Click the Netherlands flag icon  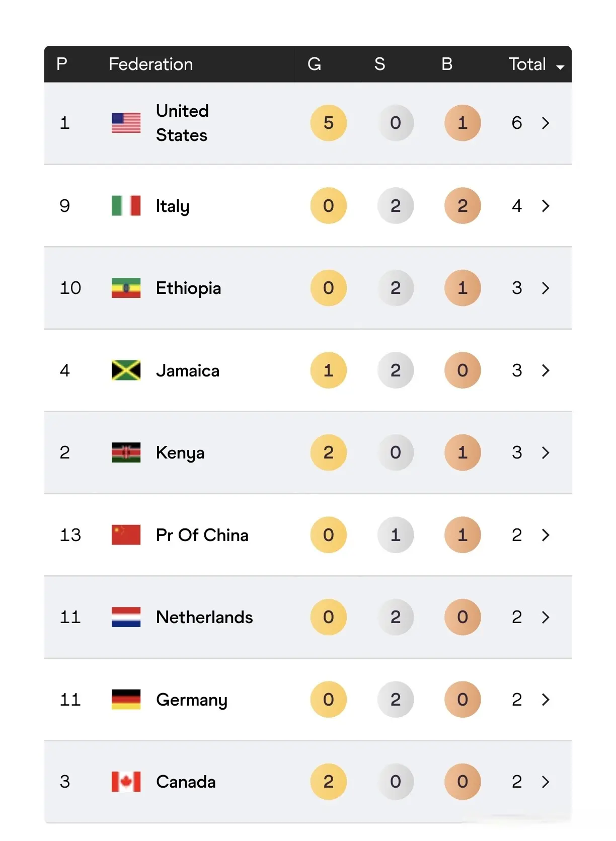tap(126, 617)
